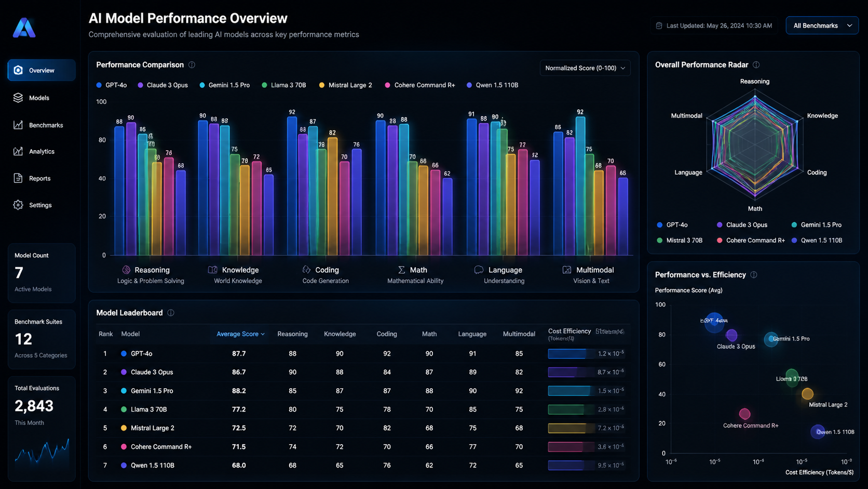Toggle Llama 3 70B in bar chart legend
Image resolution: width=868 pixels, height=489 pixels.
[x=284, y=85]
